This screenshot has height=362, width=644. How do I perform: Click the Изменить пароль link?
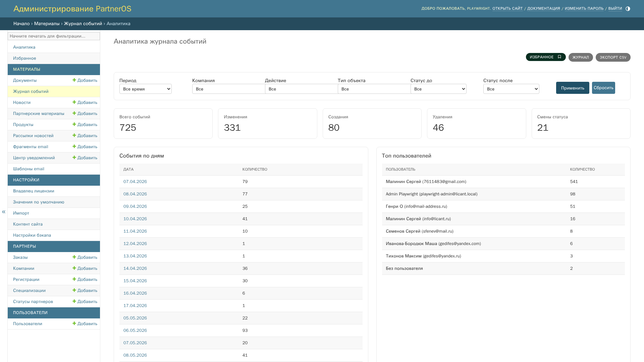coord(584,9)
